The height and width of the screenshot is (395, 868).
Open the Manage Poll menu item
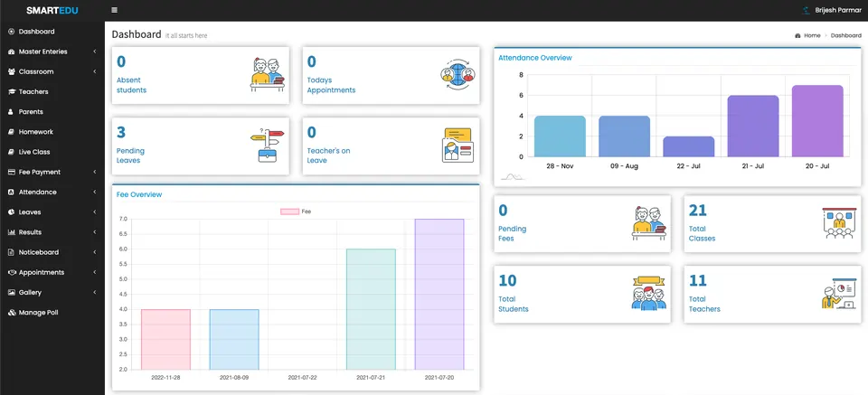(52, 313)
